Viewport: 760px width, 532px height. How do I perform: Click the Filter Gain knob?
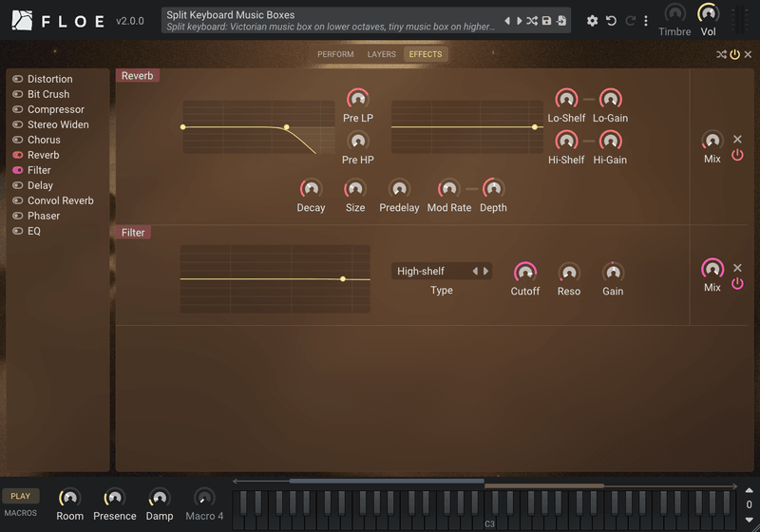coord(613,273)
